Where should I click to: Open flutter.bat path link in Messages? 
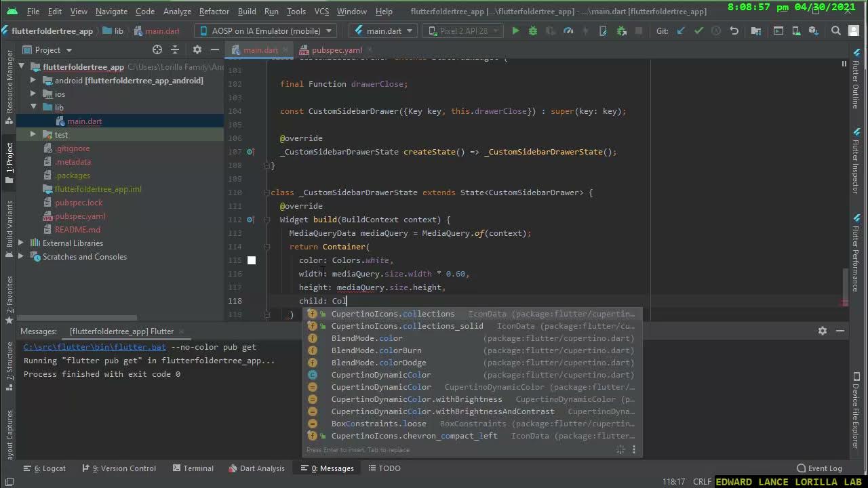coord(94,347)
